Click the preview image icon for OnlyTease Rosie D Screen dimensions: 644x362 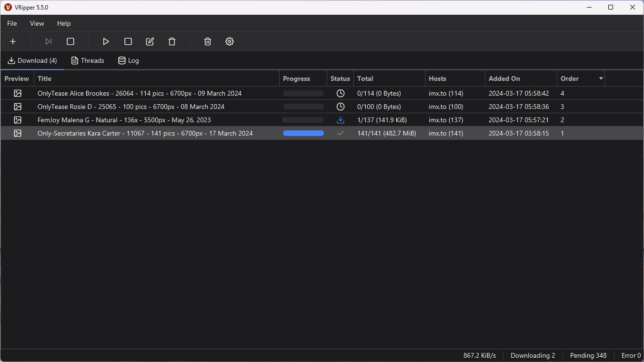coord(18,107)
